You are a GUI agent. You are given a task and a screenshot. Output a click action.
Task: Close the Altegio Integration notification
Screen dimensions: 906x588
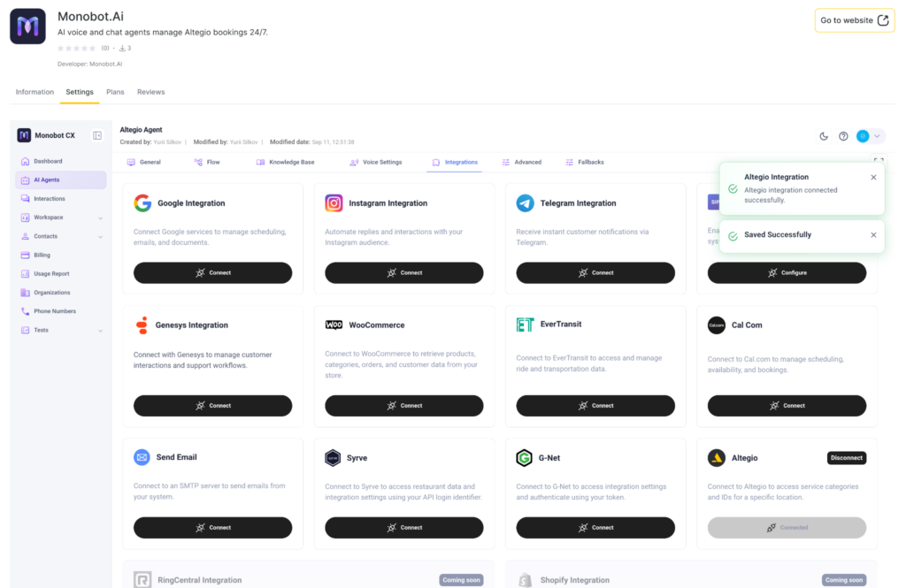coord(873,178)
